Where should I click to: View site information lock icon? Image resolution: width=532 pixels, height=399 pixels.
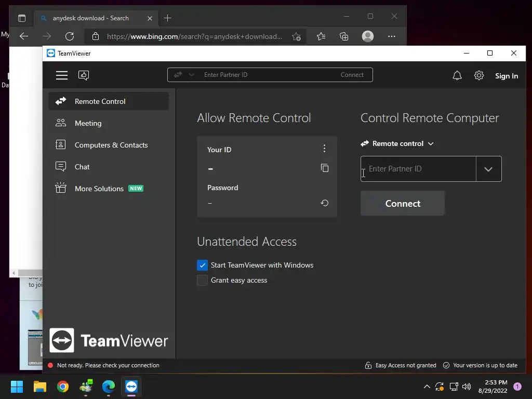pyautogui.click(x=96, y=36)
